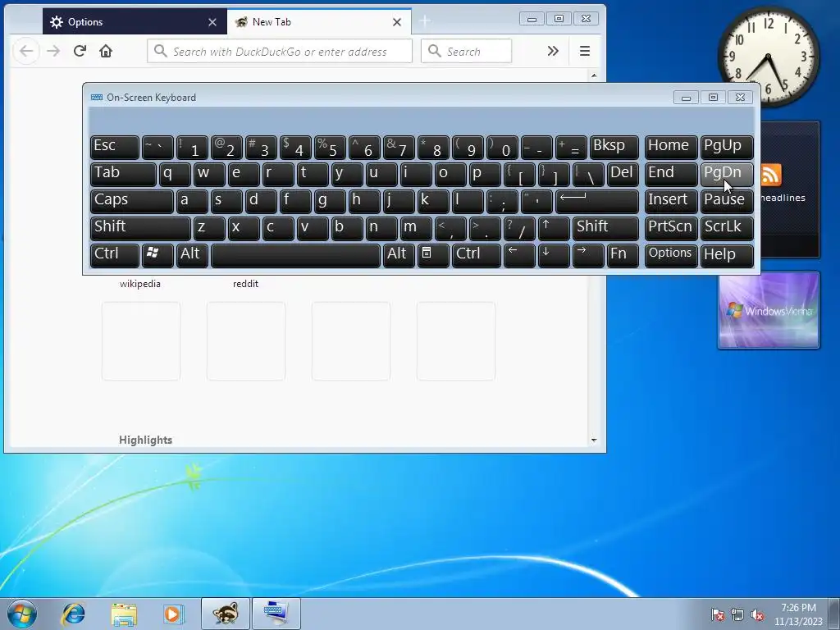Tap the Pause key
The width and height of the screenshot is (840, 630).
727,202
